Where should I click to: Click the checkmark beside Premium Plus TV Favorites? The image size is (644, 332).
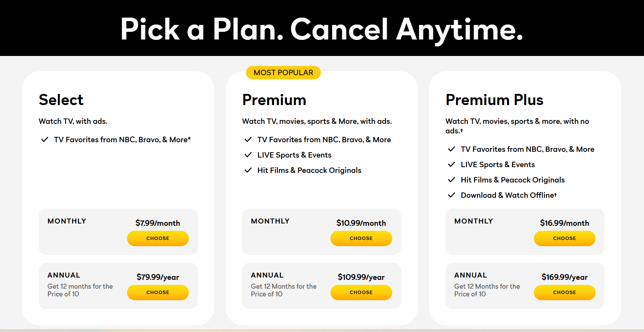451,149
